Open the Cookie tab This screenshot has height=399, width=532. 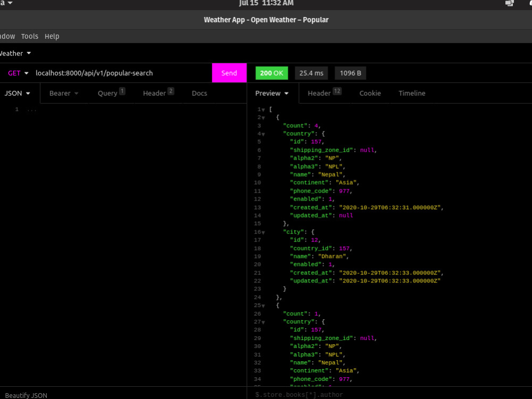tap(370, 93)
